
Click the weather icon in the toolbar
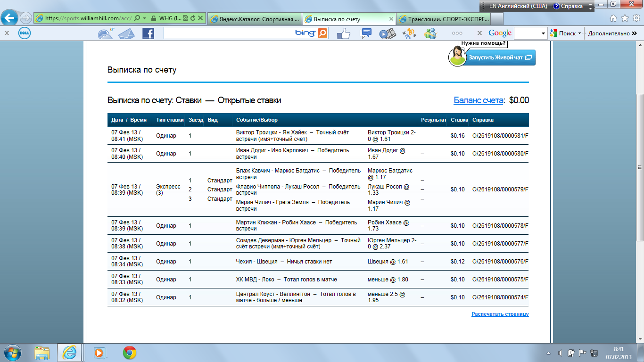tap(105, 33)
